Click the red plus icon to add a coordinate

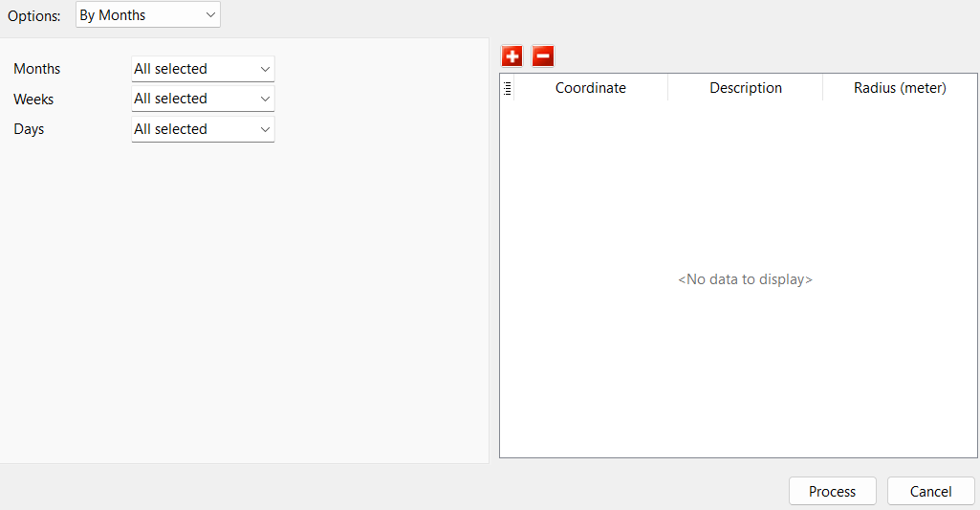click(512, 56)
